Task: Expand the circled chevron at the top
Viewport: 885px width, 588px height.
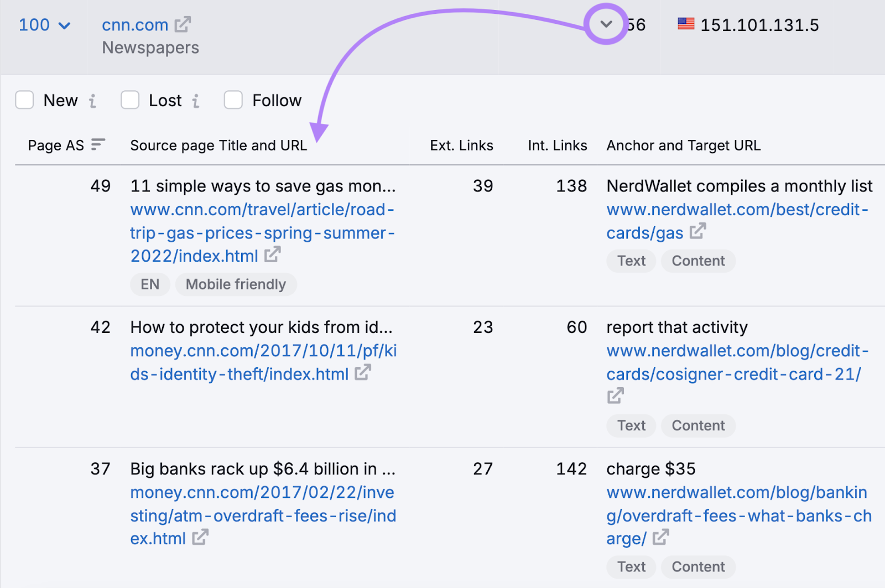Action: 606,24
